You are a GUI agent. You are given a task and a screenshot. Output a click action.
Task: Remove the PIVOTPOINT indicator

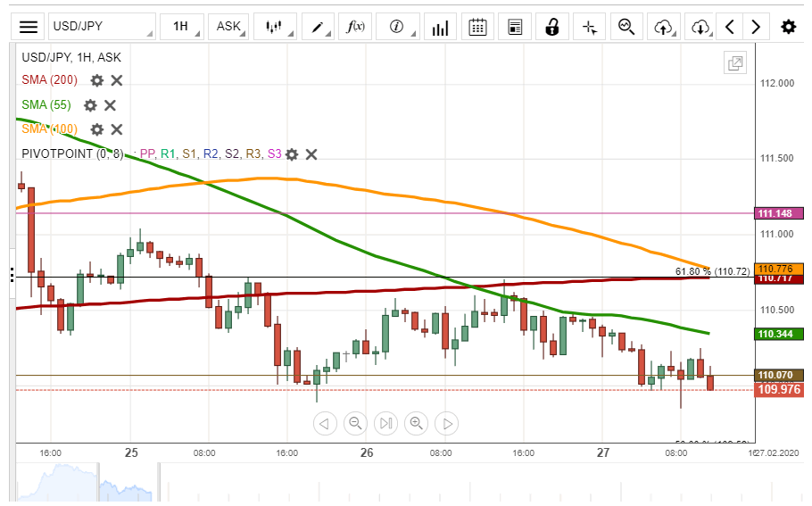[311, 154]
